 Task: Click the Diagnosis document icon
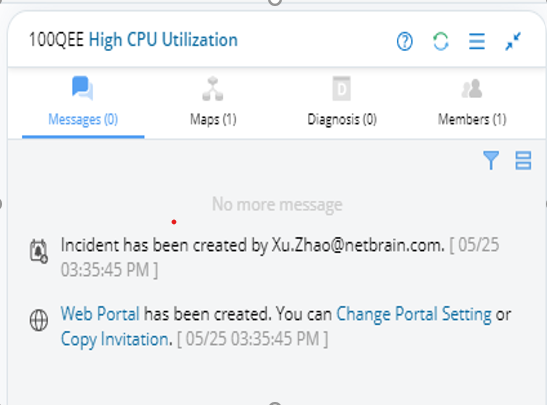click(x=342, y=88)
